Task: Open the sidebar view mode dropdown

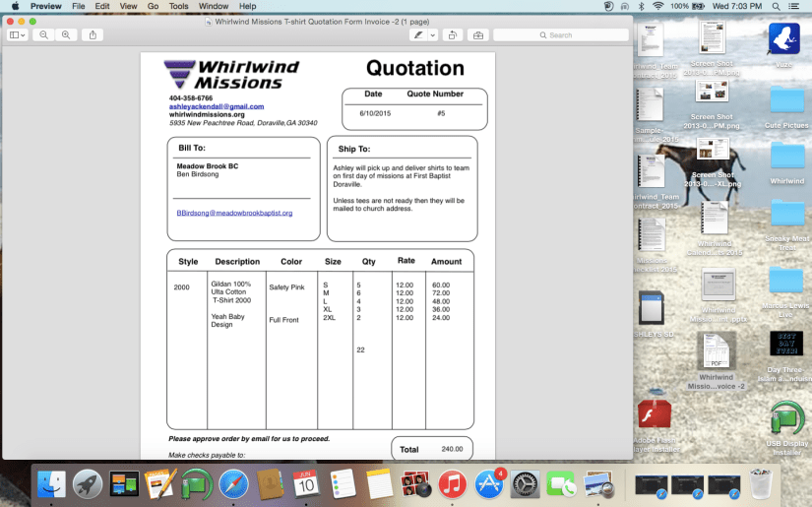Action: (x=18, y=34)
